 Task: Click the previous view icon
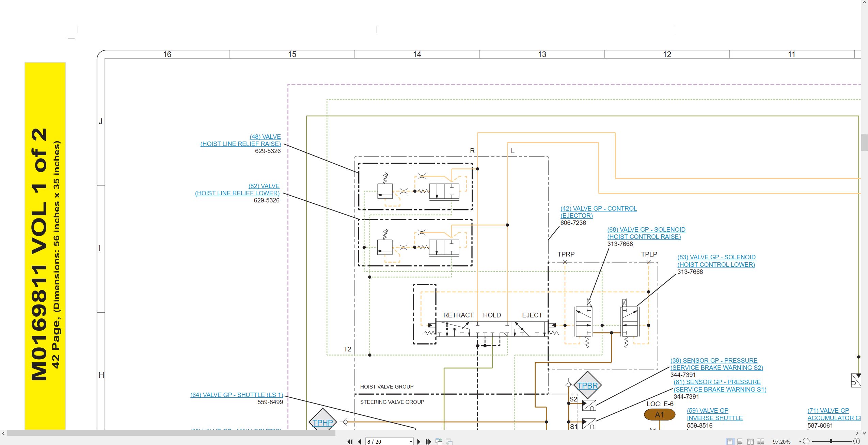click(439, 442)
